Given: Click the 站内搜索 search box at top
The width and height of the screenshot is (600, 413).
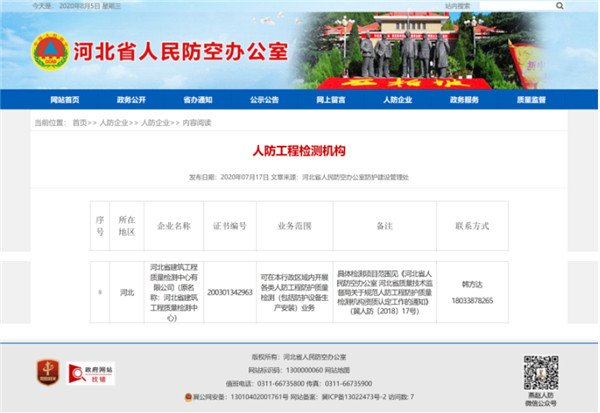Looking at the screenshot, I should point(530,5).
